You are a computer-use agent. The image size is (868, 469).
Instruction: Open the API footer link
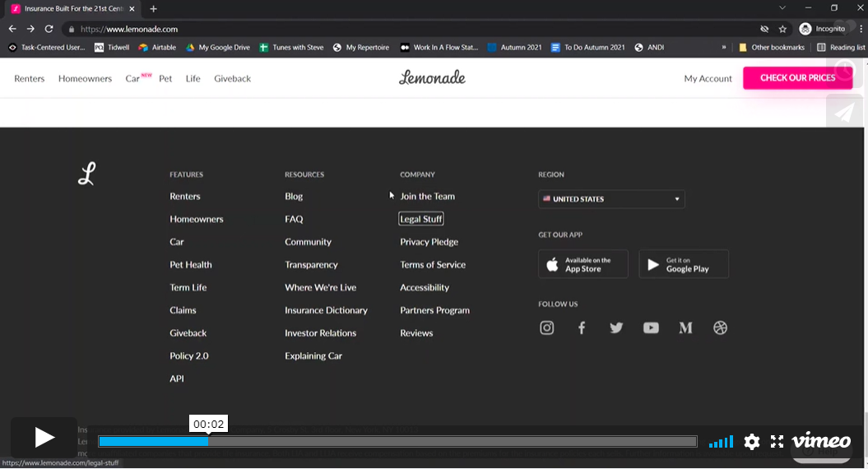coord(177,378)
